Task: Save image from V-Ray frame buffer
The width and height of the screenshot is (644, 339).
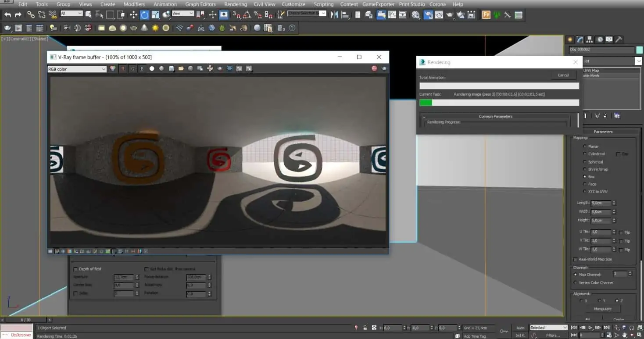Action: coord(172,69)
